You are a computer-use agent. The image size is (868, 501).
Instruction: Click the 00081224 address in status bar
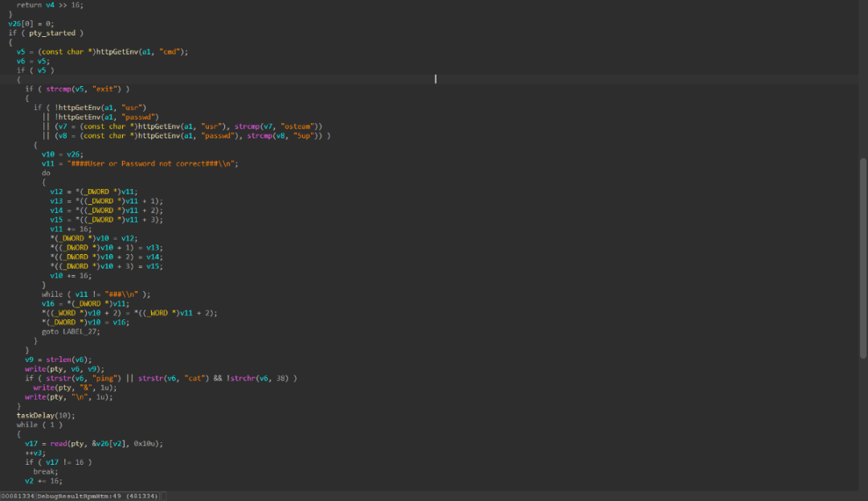pyautogui.click(x=18, y=496)
